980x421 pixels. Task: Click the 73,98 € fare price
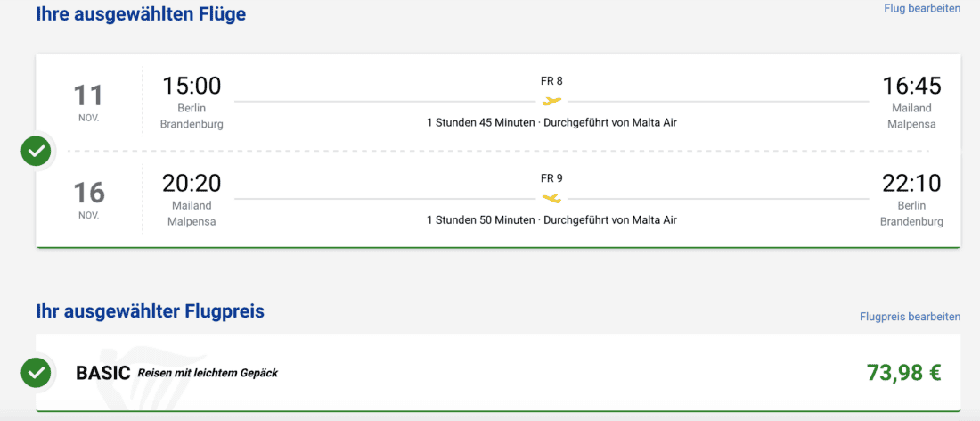[x=903, y=373]
